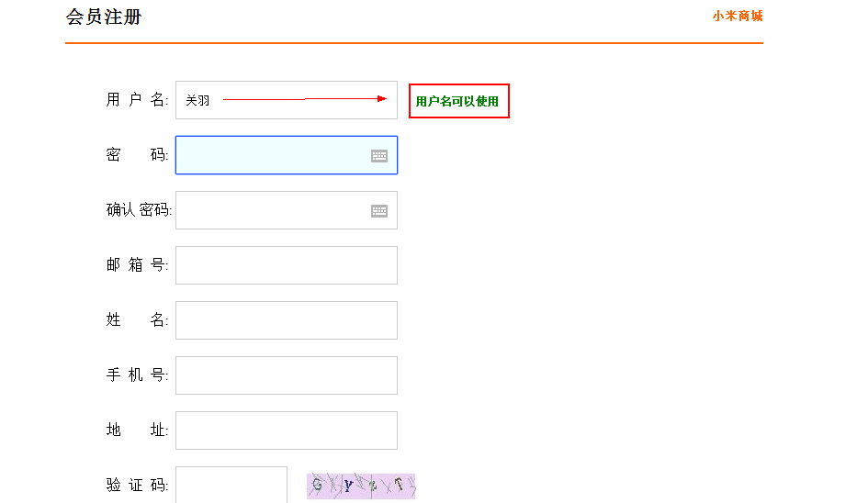Click into the 邮箱号 text field
The width and height of the screenshot is (868, 503).
pyautogui.click(x=286, y=265)
